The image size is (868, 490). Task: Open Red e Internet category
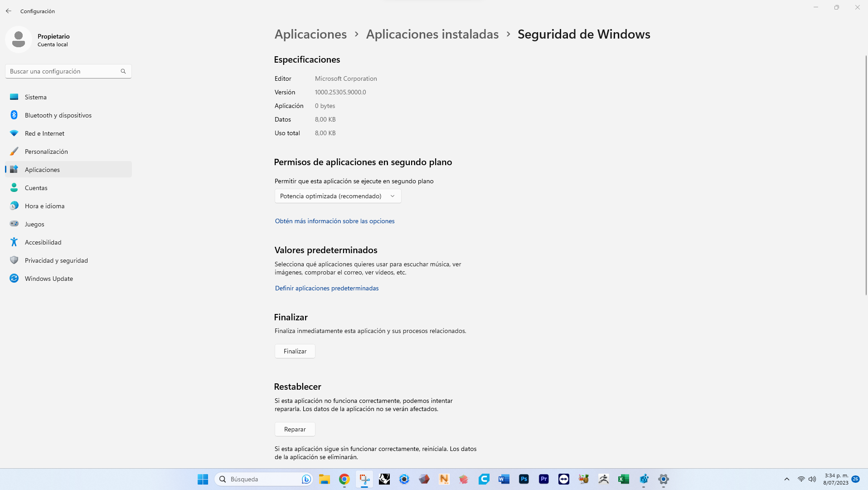tap(68, 133)
